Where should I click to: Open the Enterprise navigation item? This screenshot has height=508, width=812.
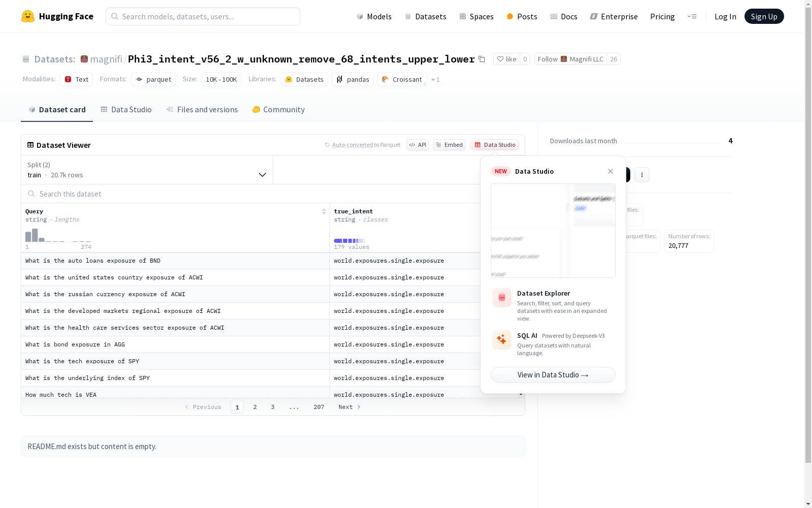(614, 16)
